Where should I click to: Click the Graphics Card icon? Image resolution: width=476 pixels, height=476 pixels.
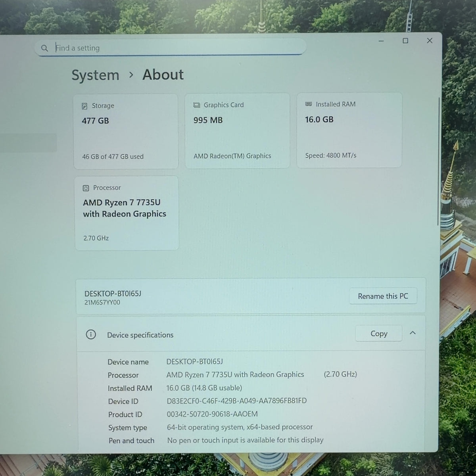[196, 105]
